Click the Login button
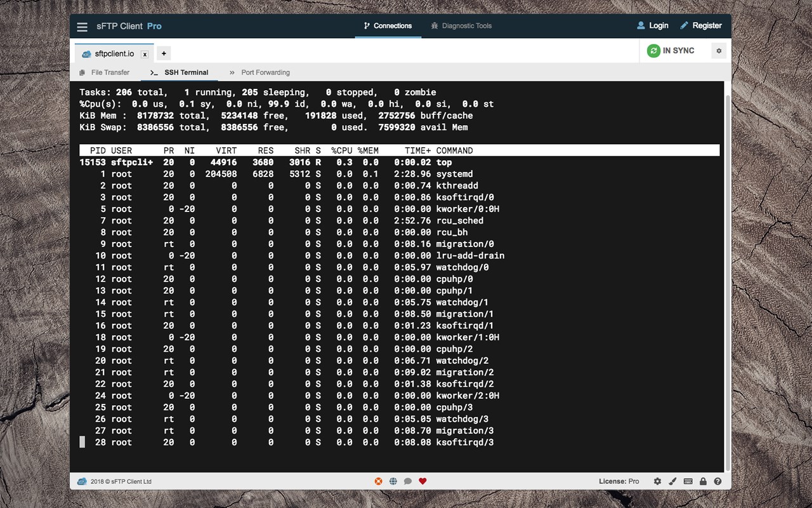 [653, 25]
